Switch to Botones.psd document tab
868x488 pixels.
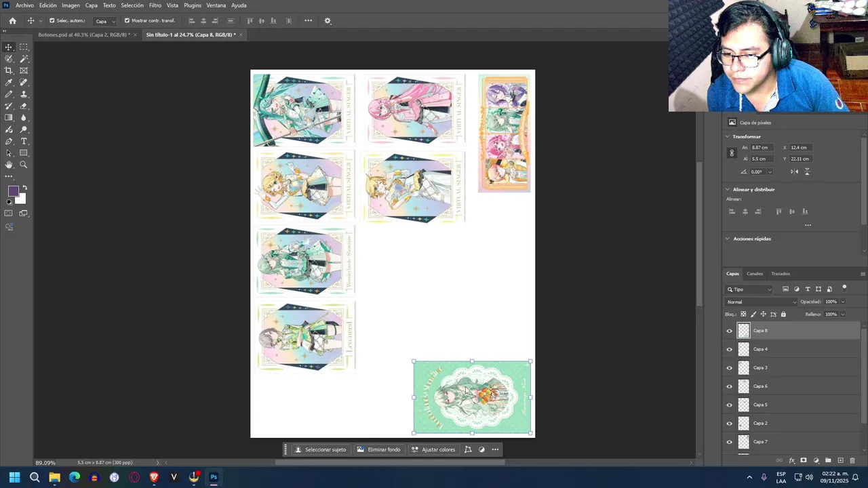(x=84, y=35)
